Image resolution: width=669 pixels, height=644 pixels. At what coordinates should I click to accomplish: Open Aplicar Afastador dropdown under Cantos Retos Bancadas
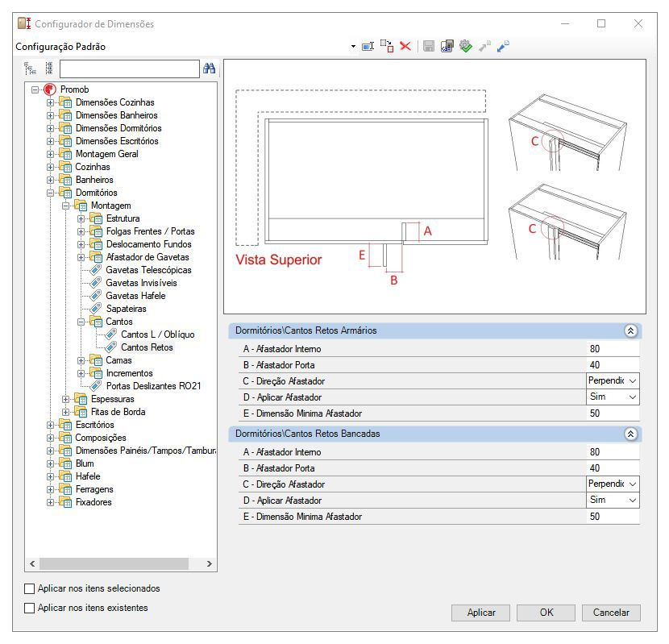(x=633, y=501)
